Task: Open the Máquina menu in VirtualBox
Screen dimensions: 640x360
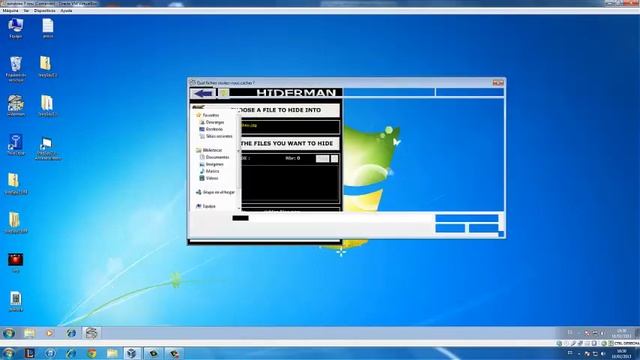Action: pos(11,11)
